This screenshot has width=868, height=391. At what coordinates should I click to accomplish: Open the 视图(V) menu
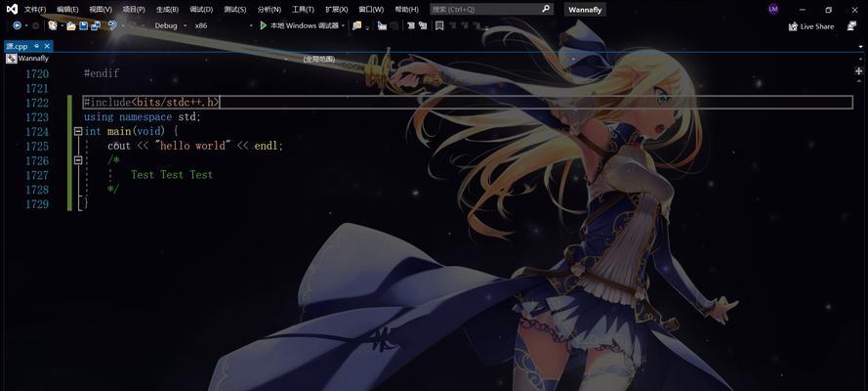click(x=101, y=10)
